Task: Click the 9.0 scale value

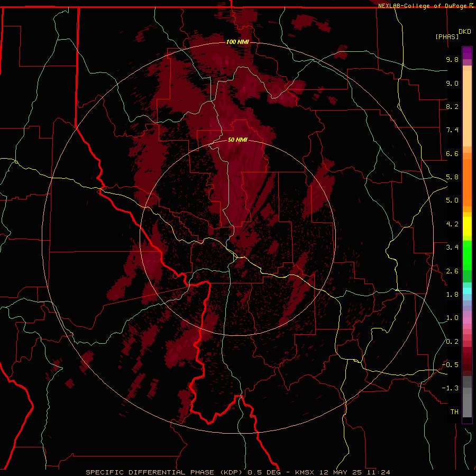Action: tap(452, 83)
